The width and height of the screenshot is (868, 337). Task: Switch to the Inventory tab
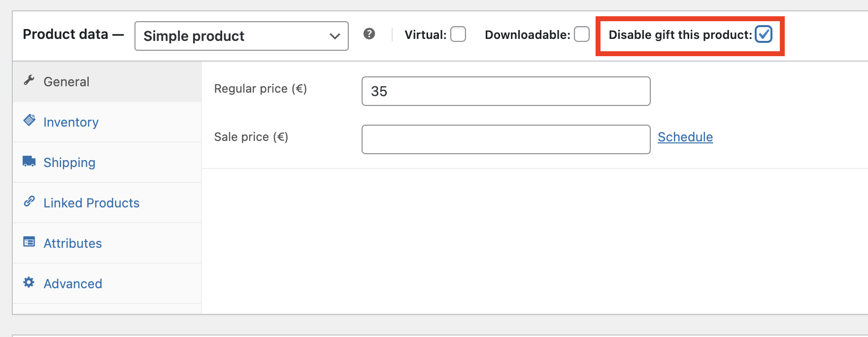pos(107,122)
